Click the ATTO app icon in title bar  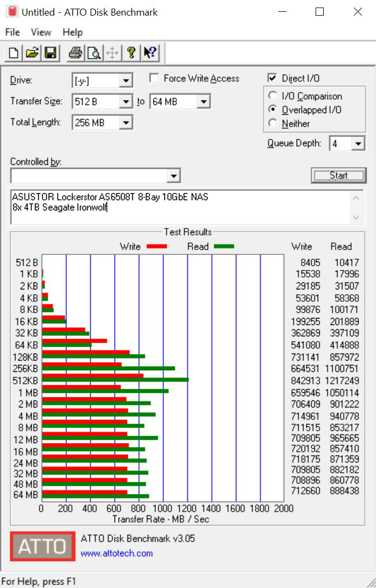point(12,12)
